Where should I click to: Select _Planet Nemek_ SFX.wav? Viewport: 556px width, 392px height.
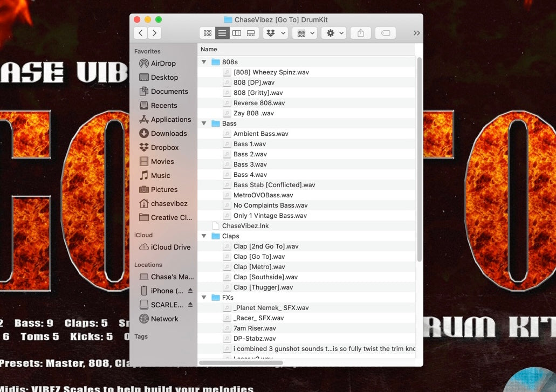pyautogui.click(x=306, y=308)
